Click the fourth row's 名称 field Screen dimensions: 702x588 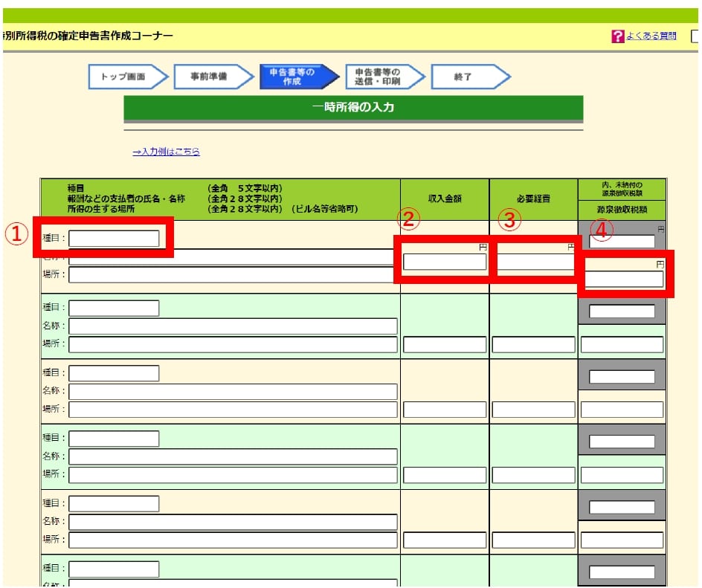tap(233, 456)
